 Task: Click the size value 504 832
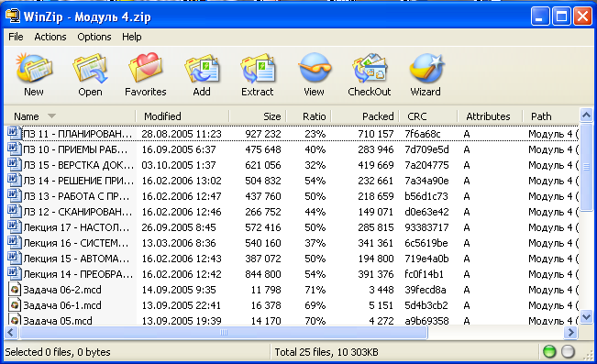263,181
